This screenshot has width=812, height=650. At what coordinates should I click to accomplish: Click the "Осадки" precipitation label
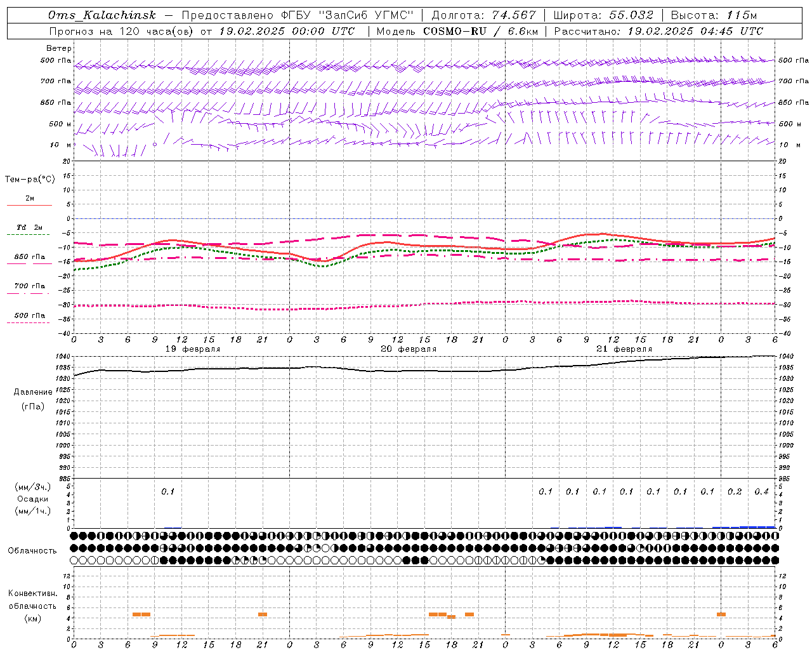click(32, 499)
